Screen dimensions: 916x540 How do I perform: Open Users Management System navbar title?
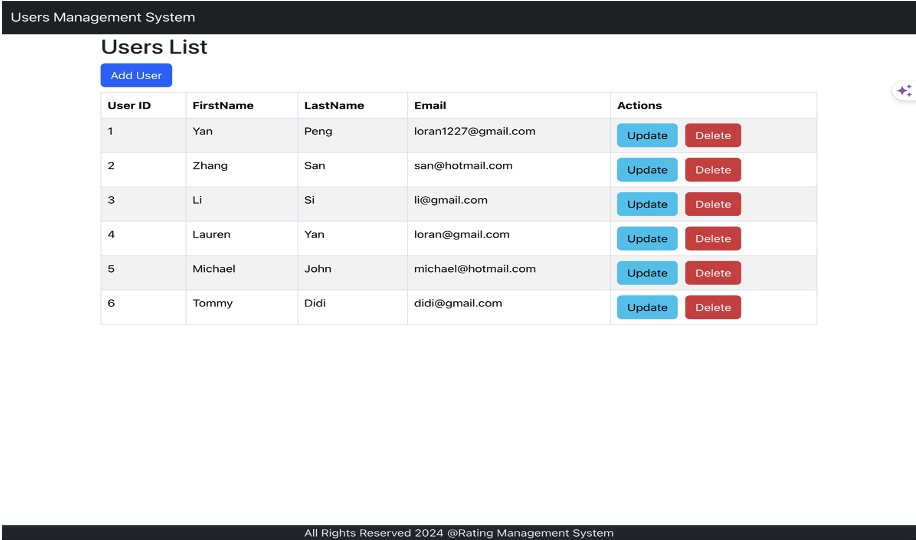[x=103, y=17]
